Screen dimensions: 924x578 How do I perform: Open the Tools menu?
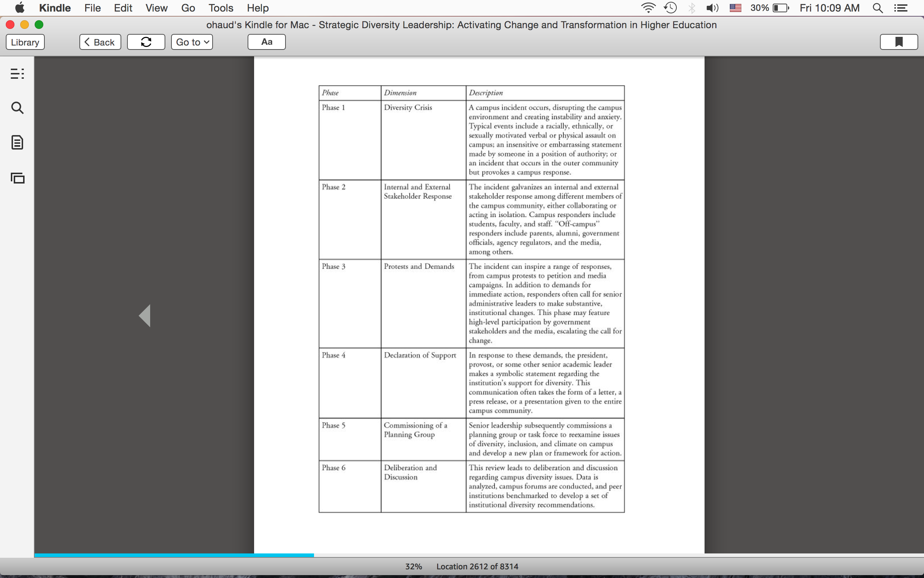point(221,8)
